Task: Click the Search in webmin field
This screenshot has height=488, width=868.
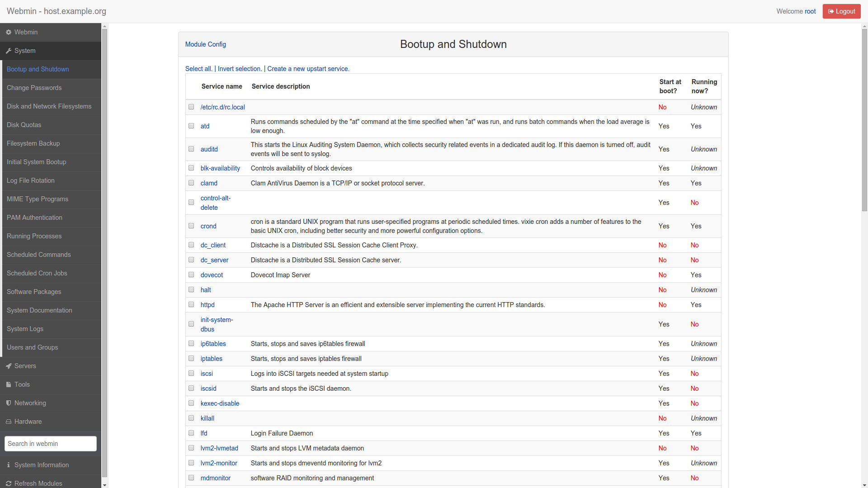Action: pyautogui.click(x=50, y=444)
